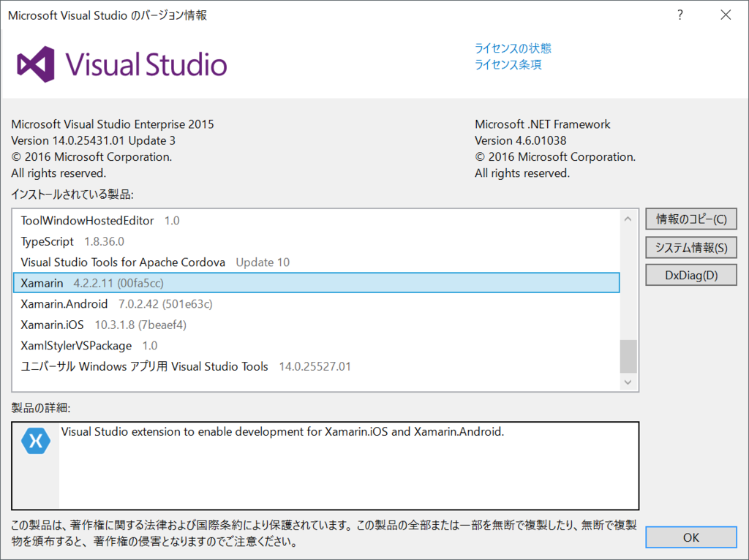Open the help question mark button
Image resolution: width=749 pixels, height=560 pixels.
[x=680, y=15]
